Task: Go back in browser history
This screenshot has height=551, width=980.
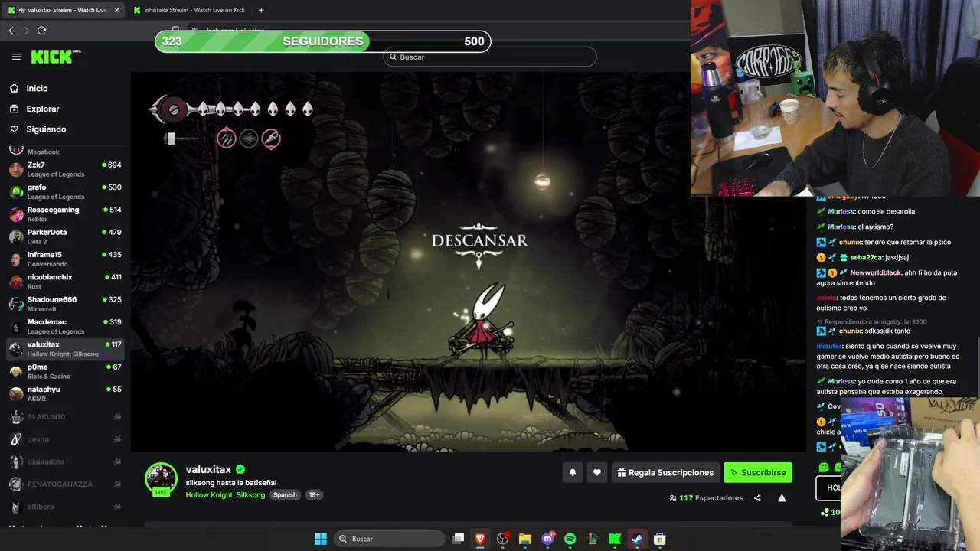Action: point(11,31)
